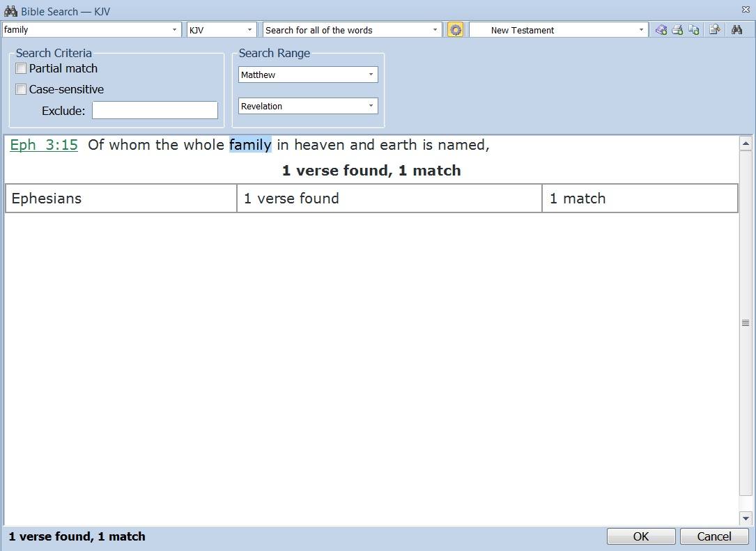Click the copy search results icon
This screenshot has height=551, width=756.
694,30
